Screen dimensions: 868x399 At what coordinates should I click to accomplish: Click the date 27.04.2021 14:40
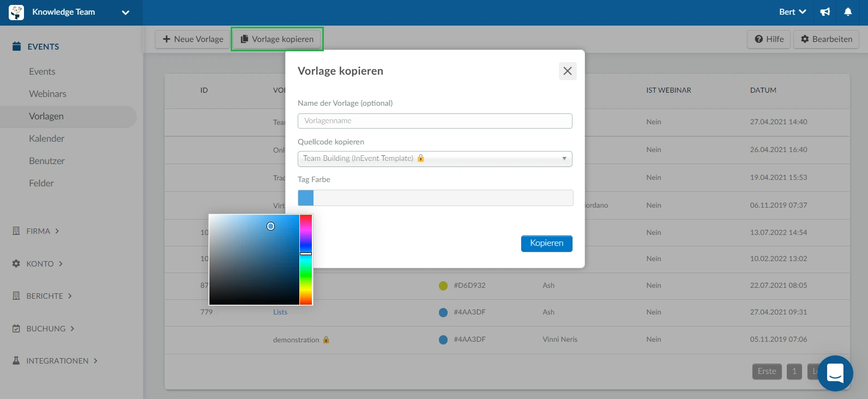pos(779,122)
